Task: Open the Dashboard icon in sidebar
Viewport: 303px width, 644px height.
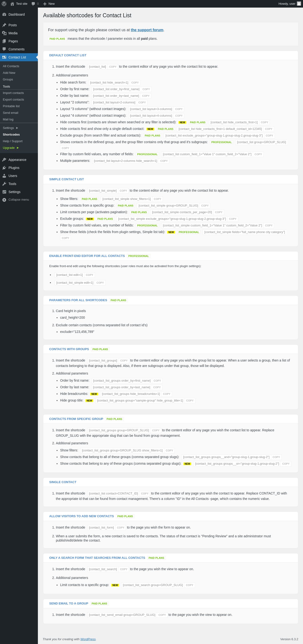Action: [x=4, y=14]
